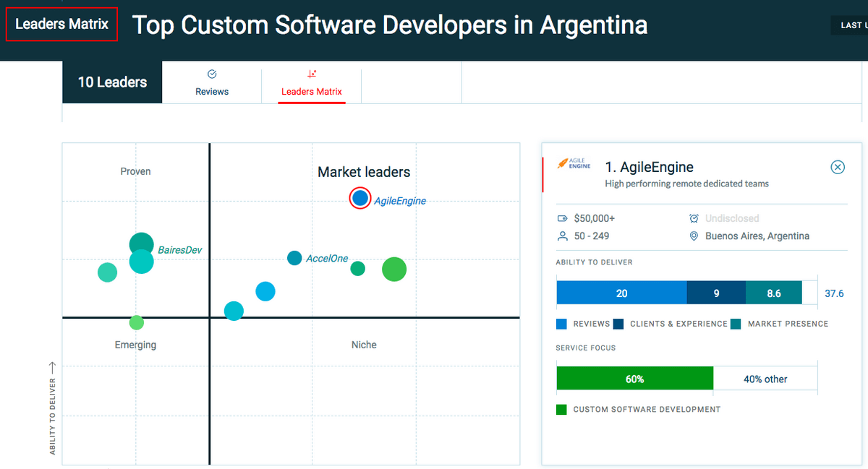Open the AgileEngine company title
Viewport: 868px width, 469px height.
coord(649,168)
